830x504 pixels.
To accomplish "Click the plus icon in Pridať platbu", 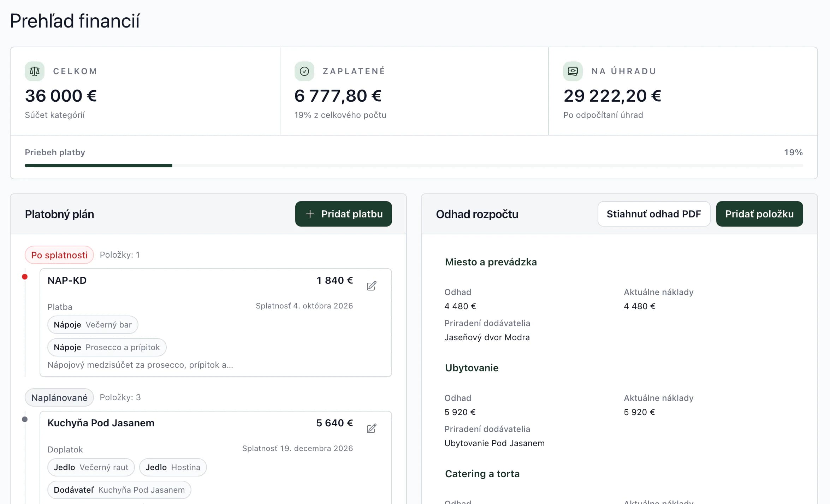I will point(310,214).
